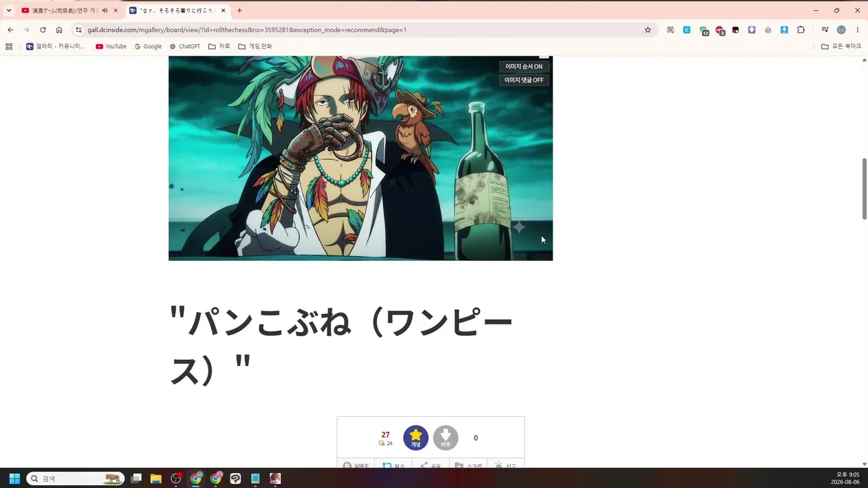868x488 pixels.
Task: Turn off image comments with 이미지 댓글 OFF
Action: point(524,80)
